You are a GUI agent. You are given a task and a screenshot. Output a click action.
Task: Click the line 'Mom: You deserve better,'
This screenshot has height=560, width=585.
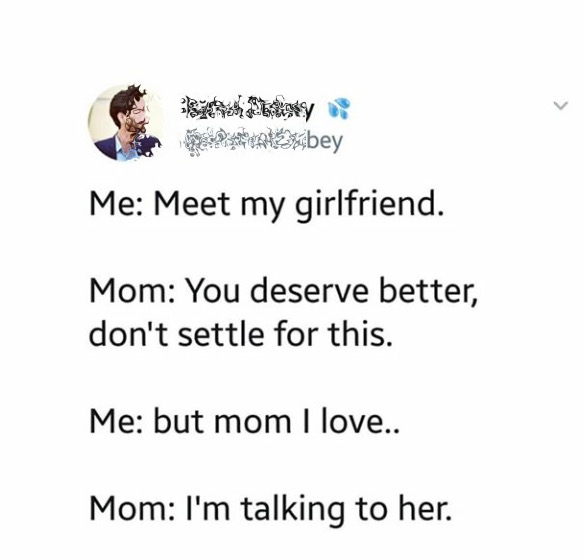[x=283, y=291]
